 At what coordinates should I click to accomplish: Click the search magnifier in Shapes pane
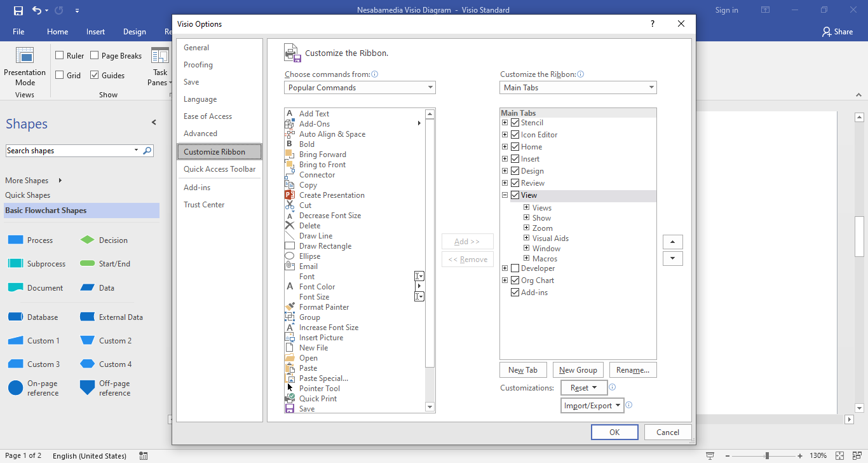(x=147, y=151)
